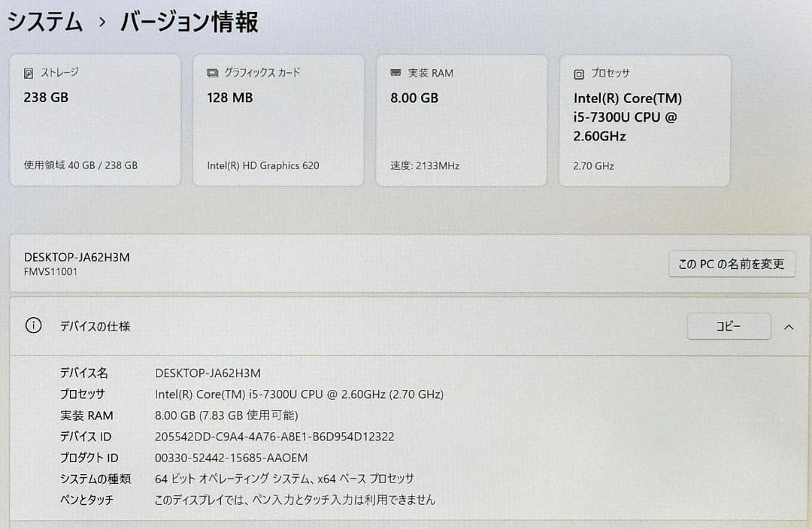
Task: Click the プロセッサ chip icon
Action: (x=578, y=74)
